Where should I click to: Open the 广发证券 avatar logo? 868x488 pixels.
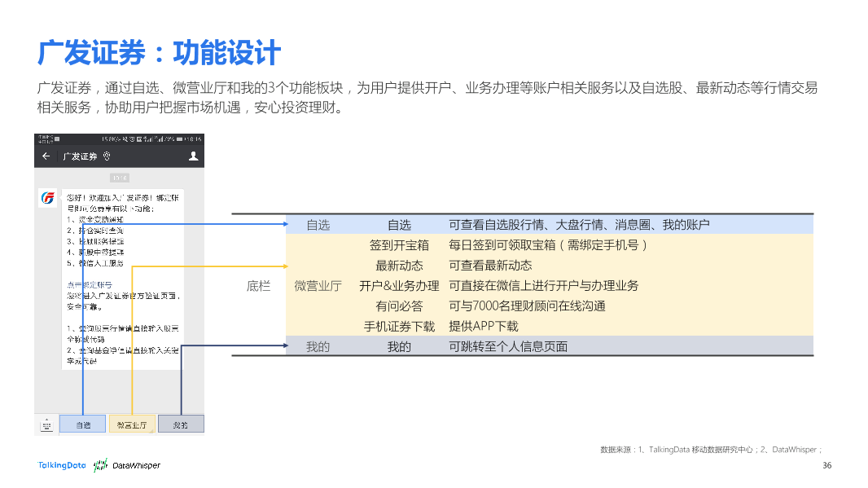point(48,198)
